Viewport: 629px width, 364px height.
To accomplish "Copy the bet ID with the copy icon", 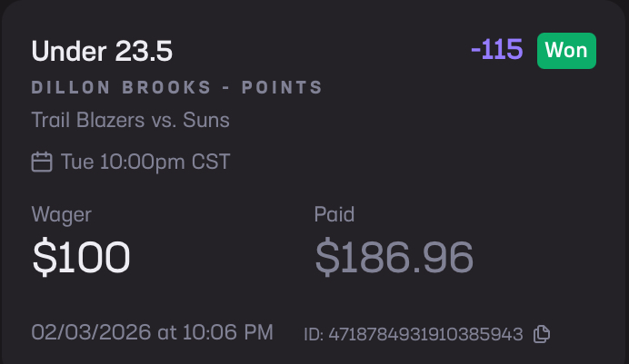I will pos(542,334).
